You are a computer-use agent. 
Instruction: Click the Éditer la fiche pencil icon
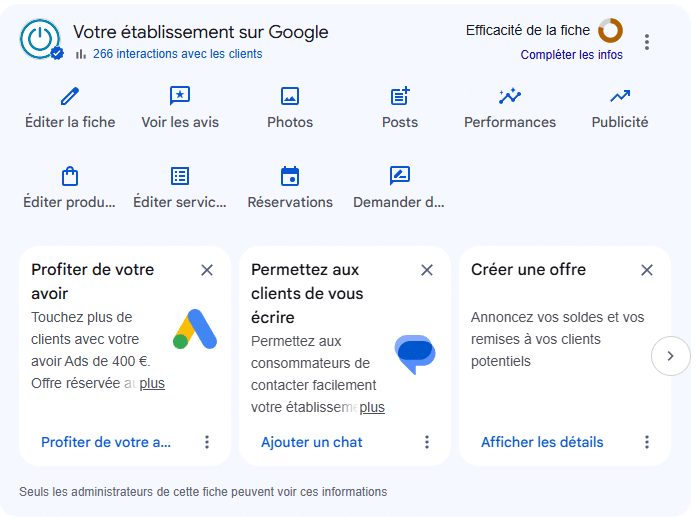70,96
